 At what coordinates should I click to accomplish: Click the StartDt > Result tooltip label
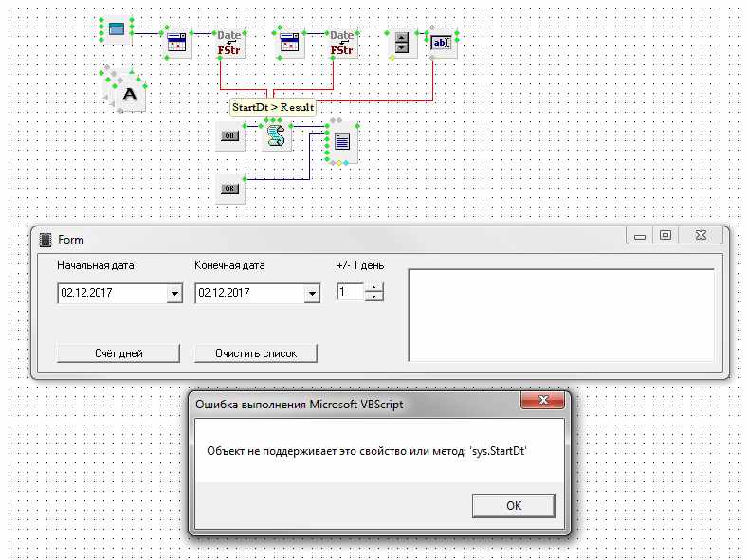(x=273, y=107)
